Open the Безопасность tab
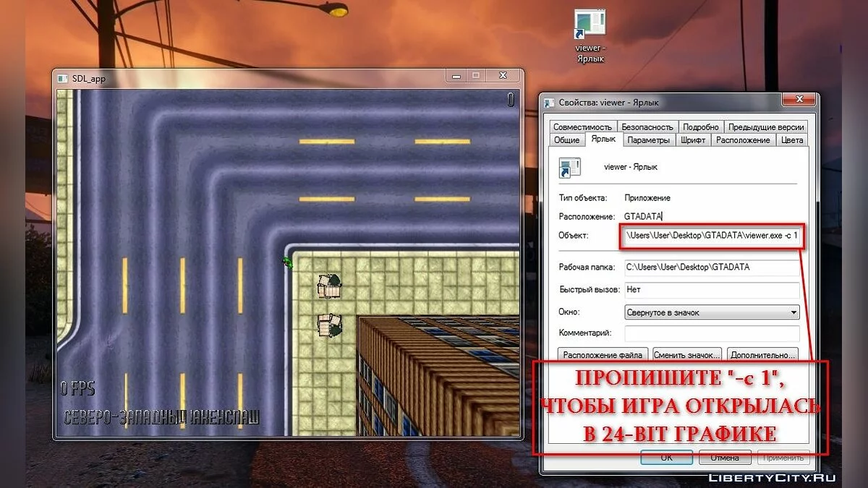 [x=647, y=127]
